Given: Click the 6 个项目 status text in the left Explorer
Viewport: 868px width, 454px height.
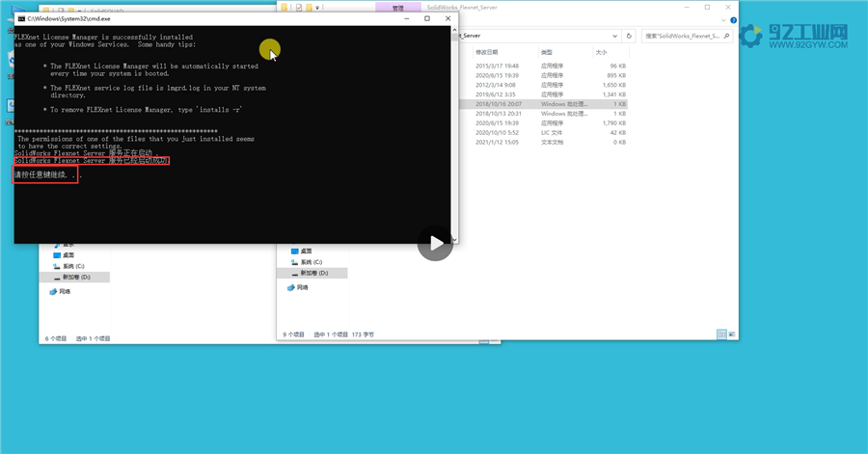Looking at the screenshot, I should coord(55,338).
